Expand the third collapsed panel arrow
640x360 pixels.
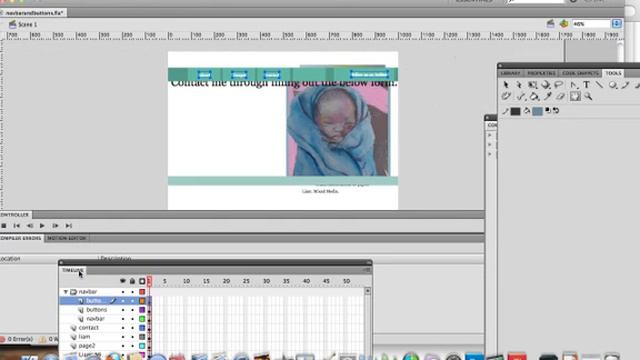490,154
